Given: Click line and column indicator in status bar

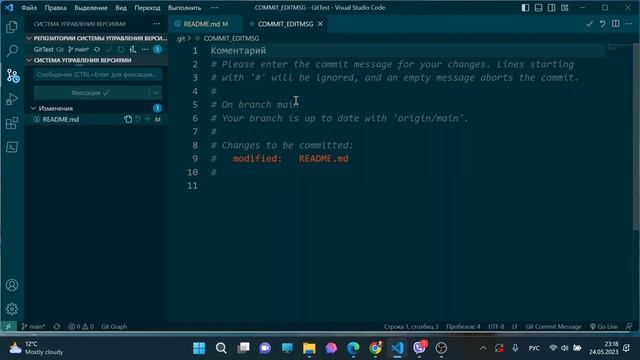Looking at the screenshot, I should (x=411, y=327).
